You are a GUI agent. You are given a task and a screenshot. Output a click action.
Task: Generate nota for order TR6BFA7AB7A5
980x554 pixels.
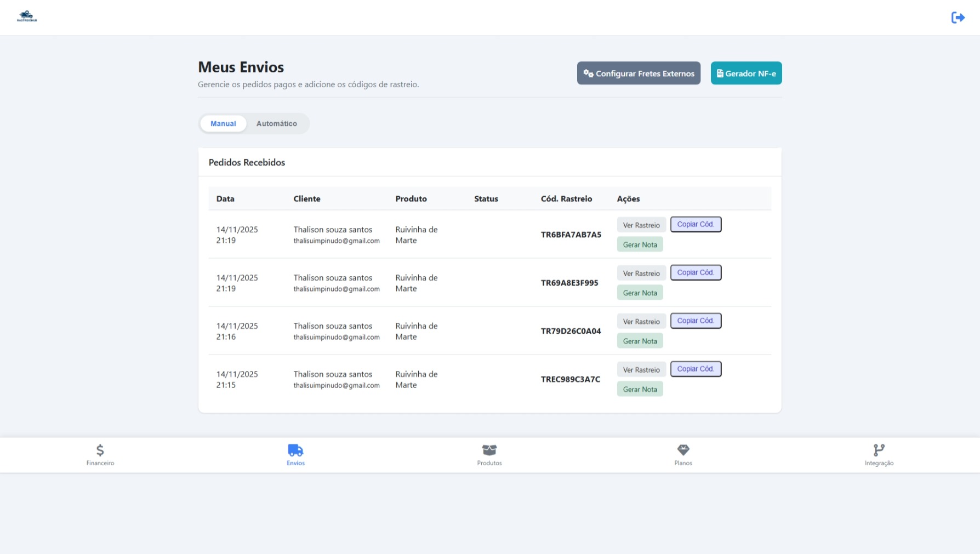click(x=640, y=244)
